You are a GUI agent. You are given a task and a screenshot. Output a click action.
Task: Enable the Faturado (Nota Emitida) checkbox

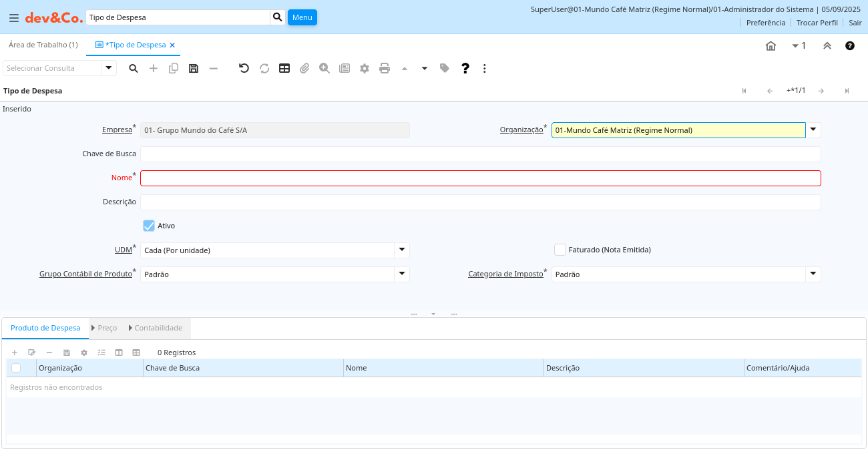560,250
